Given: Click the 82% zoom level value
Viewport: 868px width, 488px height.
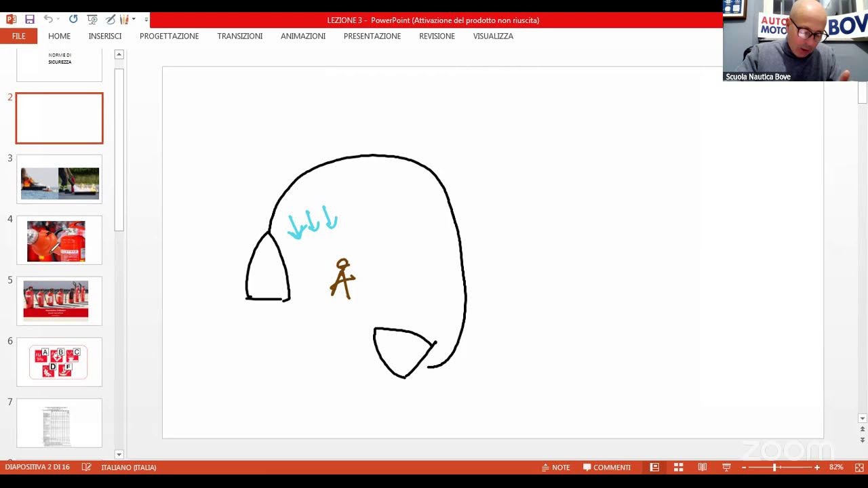Looking at the screenshot, I should click(836, 467).
